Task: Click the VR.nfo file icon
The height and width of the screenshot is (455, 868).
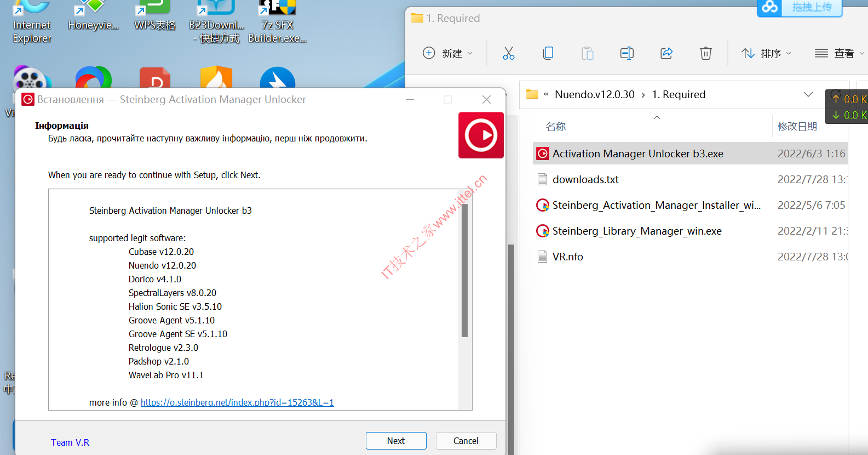Action: 543,257
